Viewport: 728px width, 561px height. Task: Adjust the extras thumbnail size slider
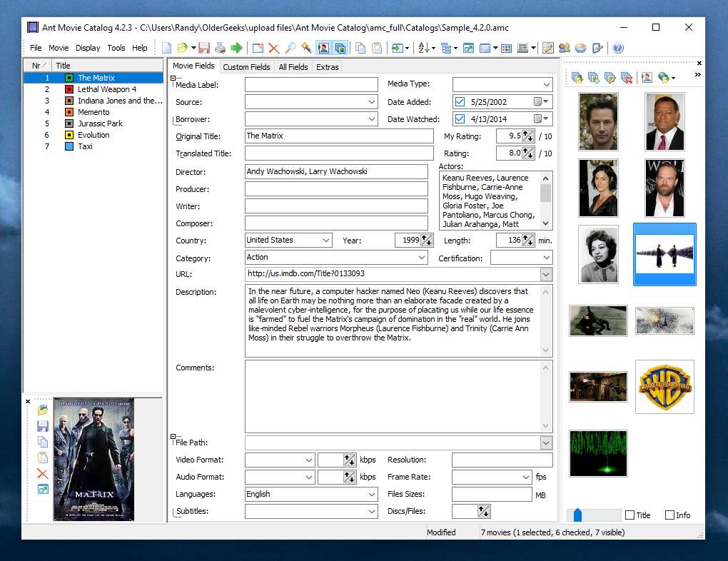coord(577,515)
